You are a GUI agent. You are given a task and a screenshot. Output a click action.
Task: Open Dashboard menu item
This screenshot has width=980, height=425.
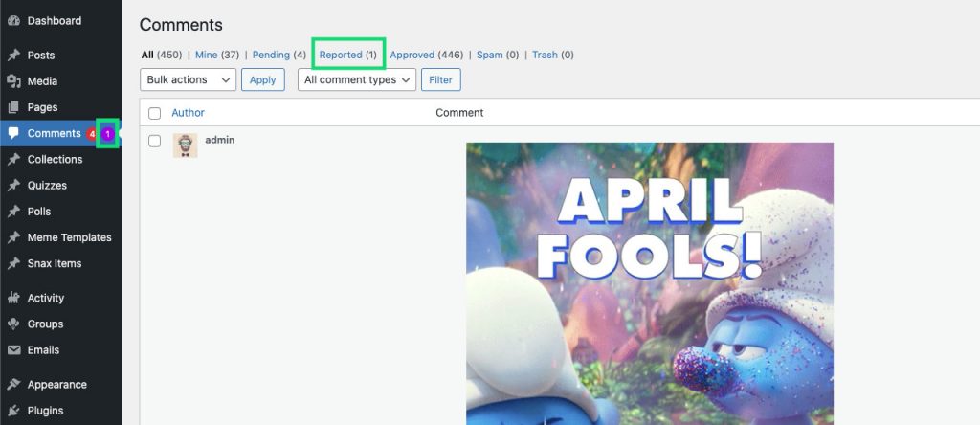55,21
